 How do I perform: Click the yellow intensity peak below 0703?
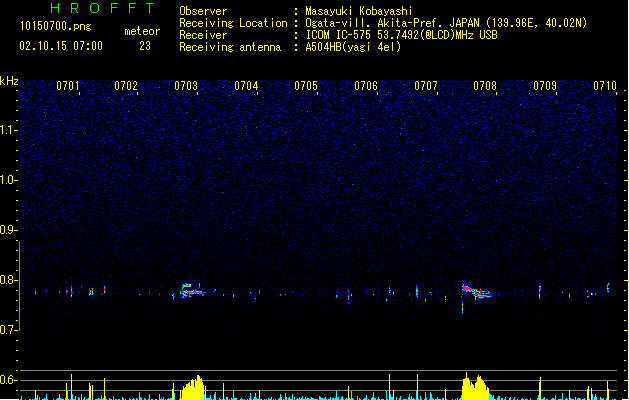[193, 387]
